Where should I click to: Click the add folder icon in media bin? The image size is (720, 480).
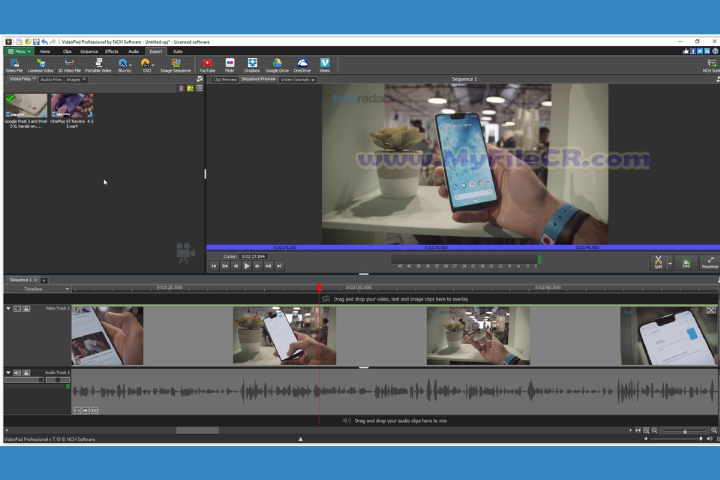click(190, 88)
